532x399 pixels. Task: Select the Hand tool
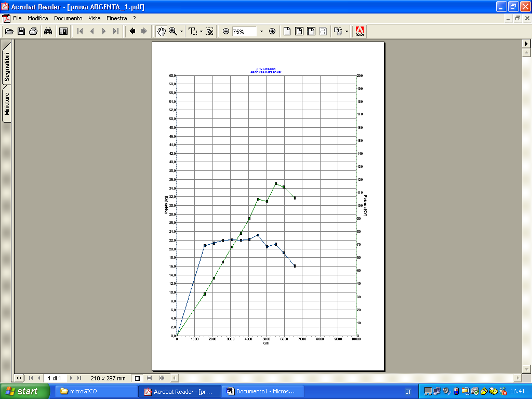pyautogui.click(x=162, y=31)
